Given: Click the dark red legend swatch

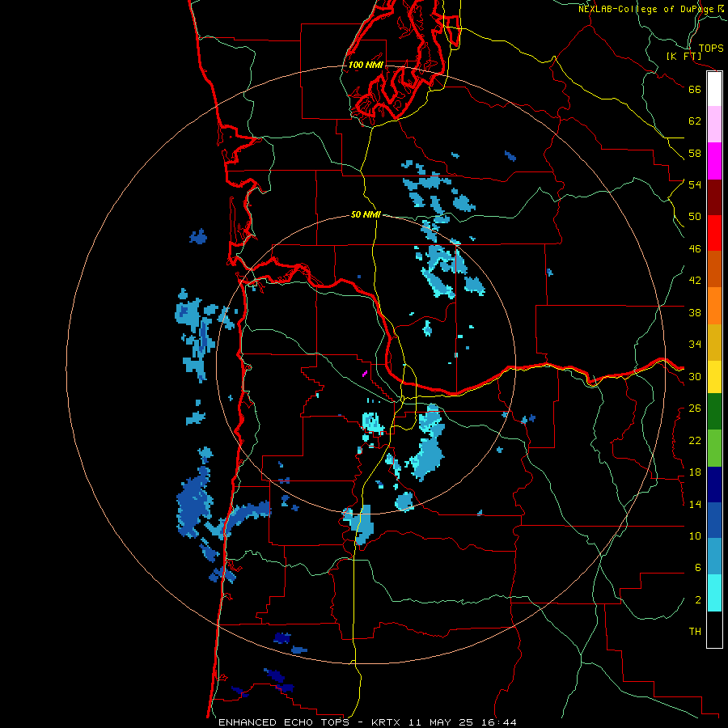Looking at the screenshot, I should (x=714, y=197).
